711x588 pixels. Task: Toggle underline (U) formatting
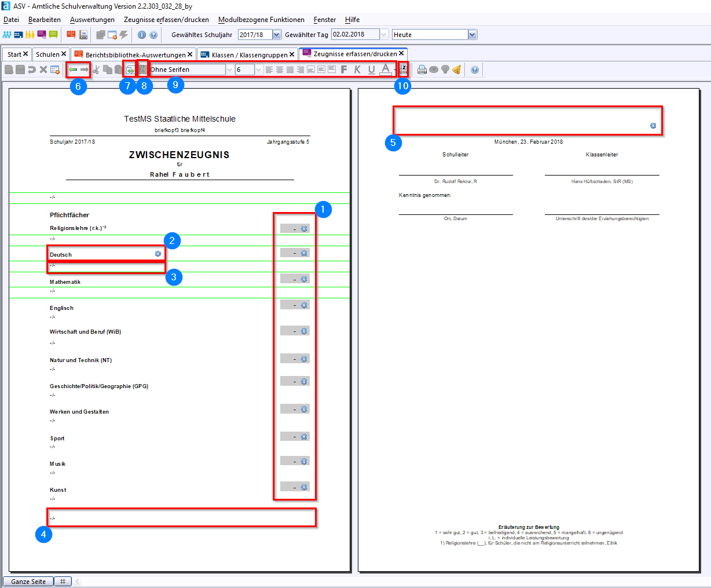371,70
